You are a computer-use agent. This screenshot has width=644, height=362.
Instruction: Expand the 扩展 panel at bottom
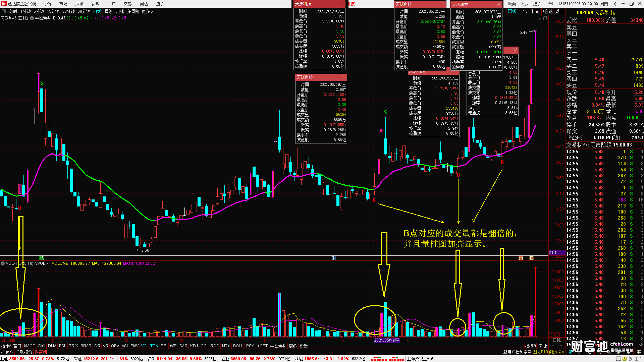[x=7, y=352]
